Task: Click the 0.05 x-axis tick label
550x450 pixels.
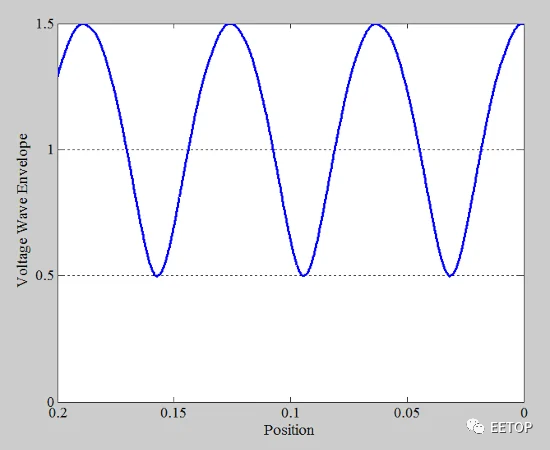Action: [407, 413]
